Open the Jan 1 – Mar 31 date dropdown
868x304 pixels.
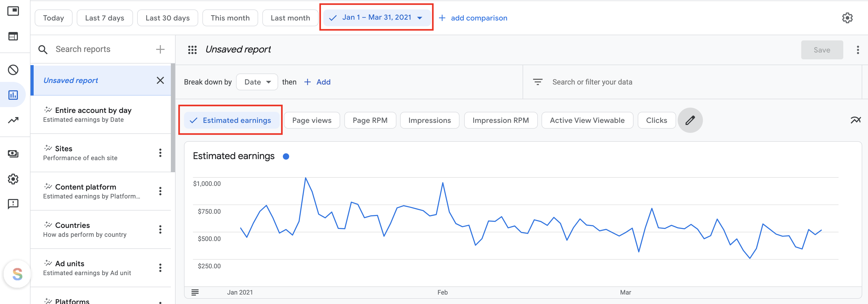(x=376, y=18)
